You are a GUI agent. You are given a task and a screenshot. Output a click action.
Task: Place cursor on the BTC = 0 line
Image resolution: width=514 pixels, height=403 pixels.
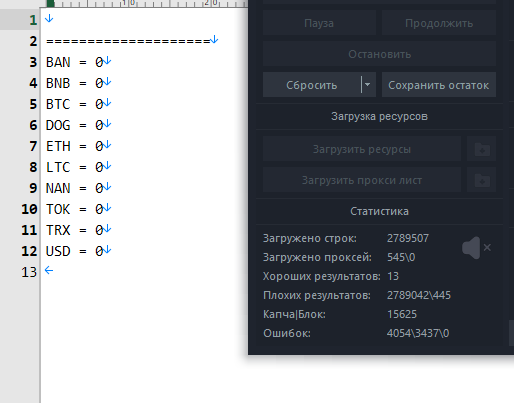pos(78,104)
